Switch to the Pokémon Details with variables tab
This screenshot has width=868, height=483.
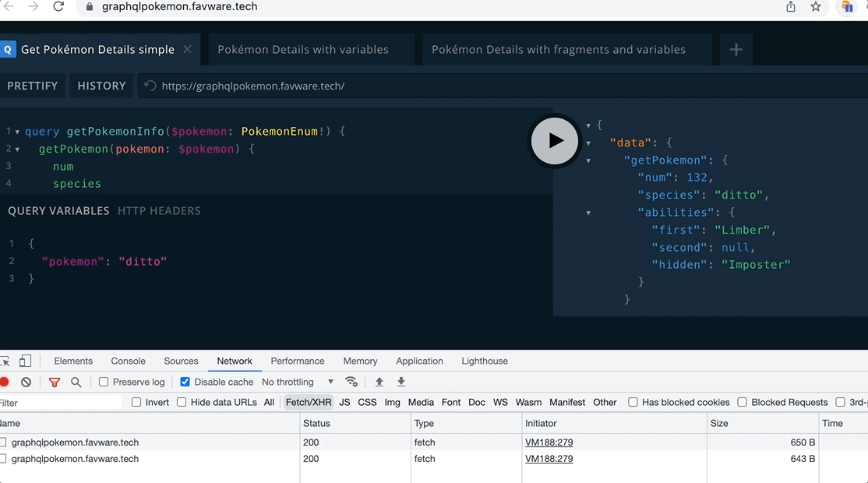pyautogui.click(x=303, y=50)
